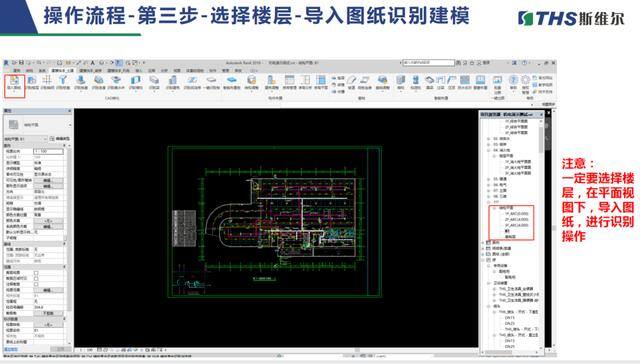Select the 2F_ARC(4.000) plan view
This screenshot has height=364, width=640.
click(516, 219)
